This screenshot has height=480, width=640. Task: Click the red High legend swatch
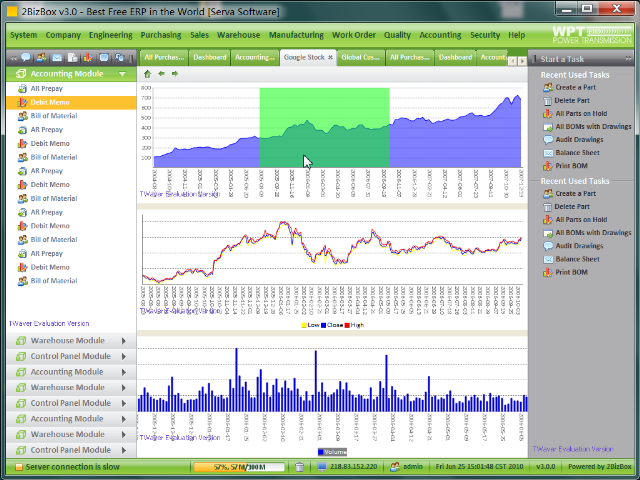tap(347, 325)
